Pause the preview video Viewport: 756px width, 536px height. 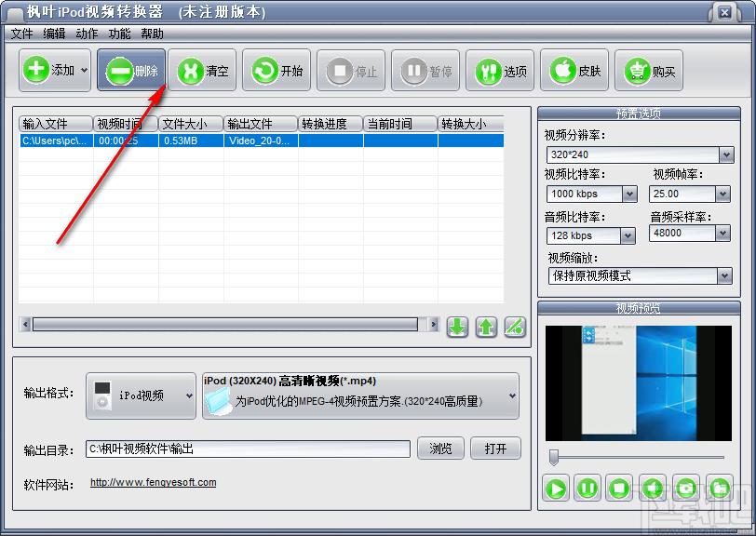[x=587, y=489]
